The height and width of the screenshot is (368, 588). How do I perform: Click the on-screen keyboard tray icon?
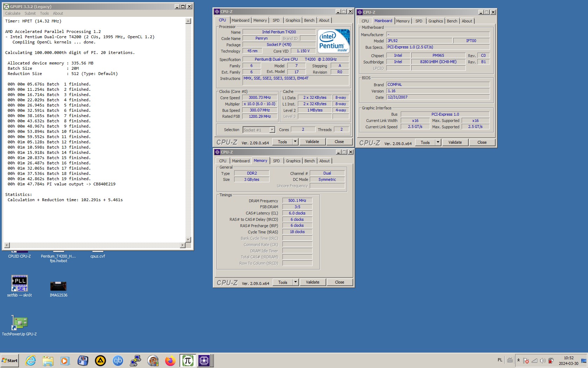pyautogui.click(x=510, y=360)
